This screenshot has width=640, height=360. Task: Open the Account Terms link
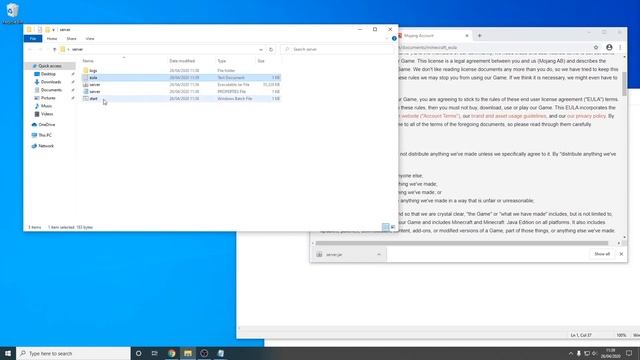[x=430, y=116]
